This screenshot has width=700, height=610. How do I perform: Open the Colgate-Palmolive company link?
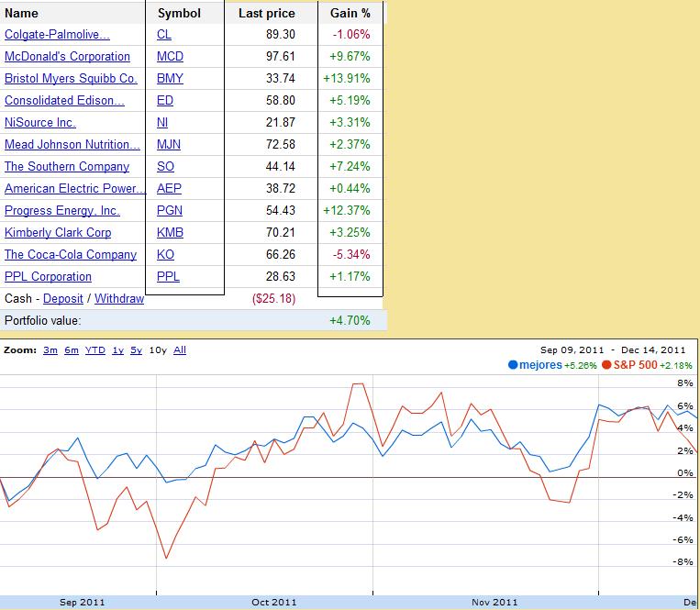[x=57, y=34]
